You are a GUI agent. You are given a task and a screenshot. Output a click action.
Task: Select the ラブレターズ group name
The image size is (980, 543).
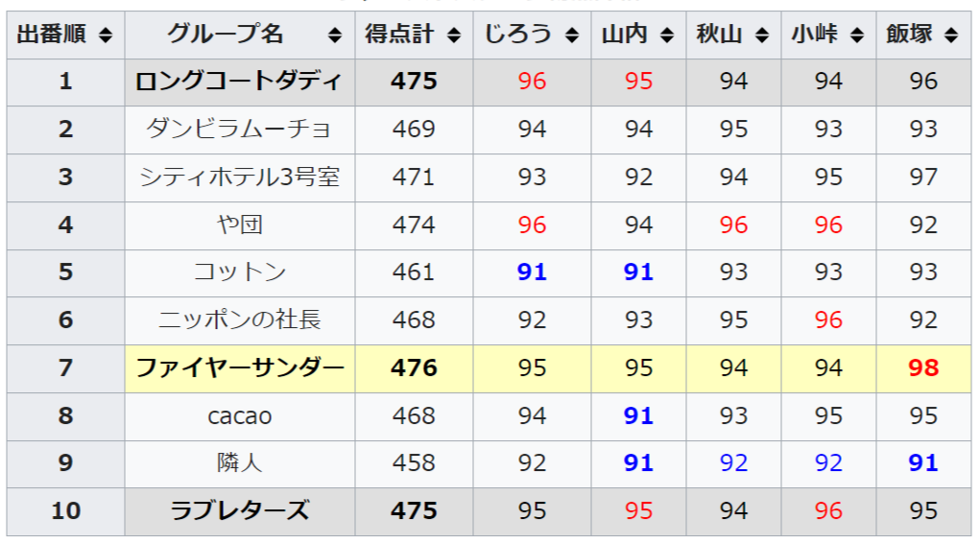[240, 511]
